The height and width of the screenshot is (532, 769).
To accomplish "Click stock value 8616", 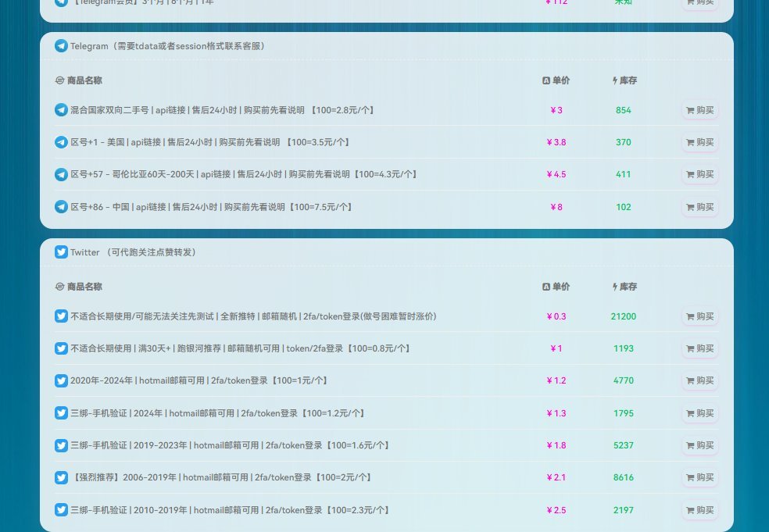I will (624, 477).
